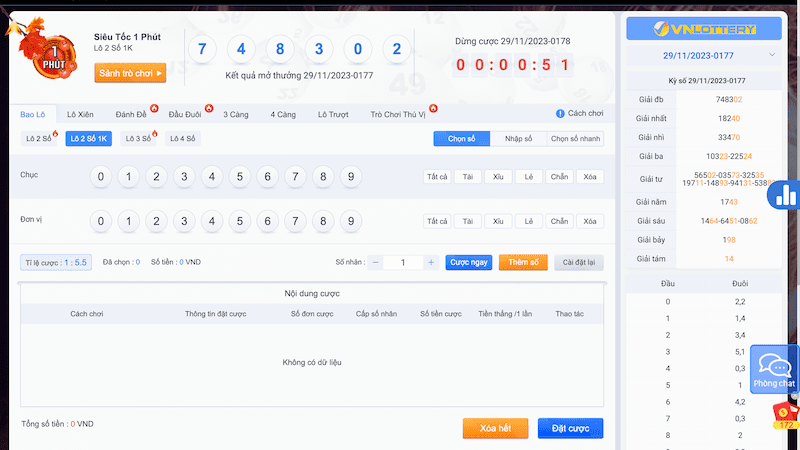800x450 pixels.
Task: Open the Đầu Đuôi tab
Action: [185, 115]
